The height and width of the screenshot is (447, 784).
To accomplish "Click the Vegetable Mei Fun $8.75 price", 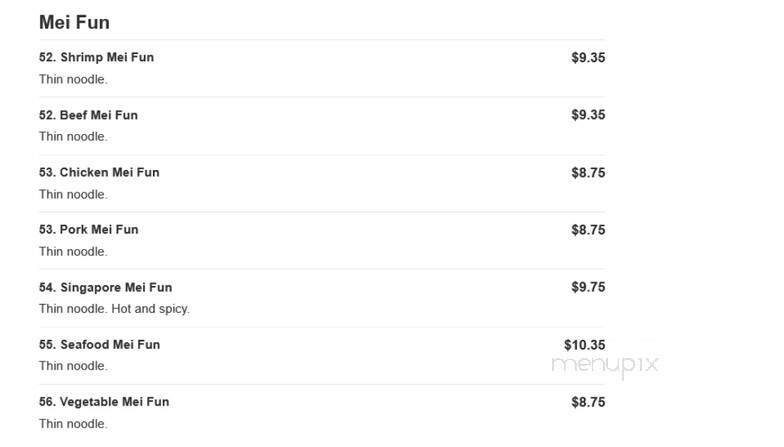I will [x=588, y=402].
